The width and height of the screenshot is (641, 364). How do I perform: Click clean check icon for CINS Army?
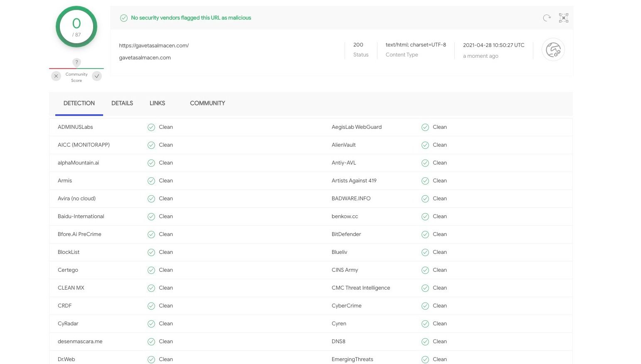click(x=425, y=271)
